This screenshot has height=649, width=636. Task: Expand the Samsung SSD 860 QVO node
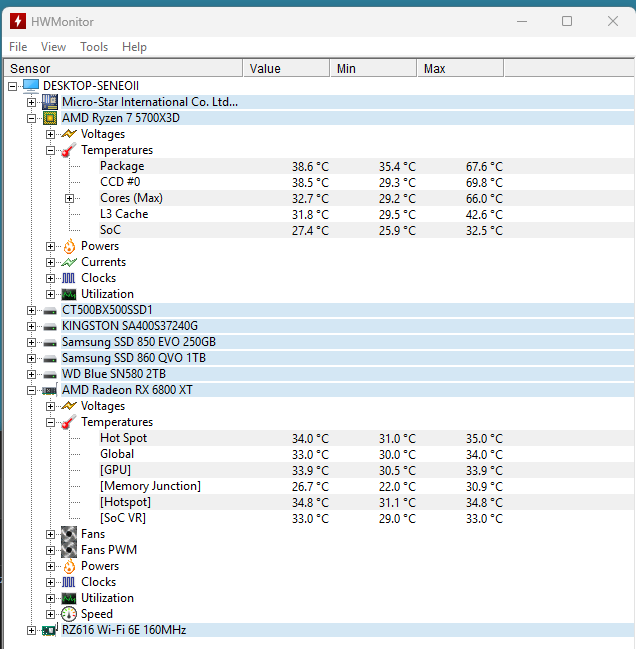[x=31, y=358]
